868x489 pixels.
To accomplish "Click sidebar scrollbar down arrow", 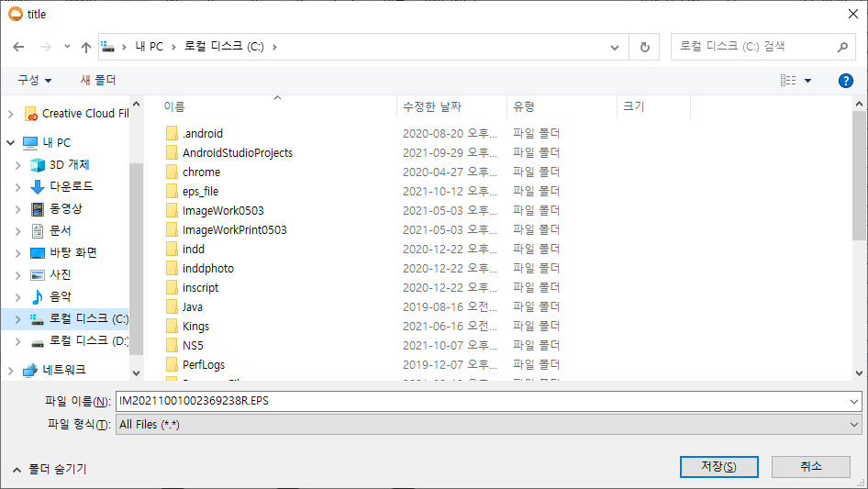I will point(136,373).
